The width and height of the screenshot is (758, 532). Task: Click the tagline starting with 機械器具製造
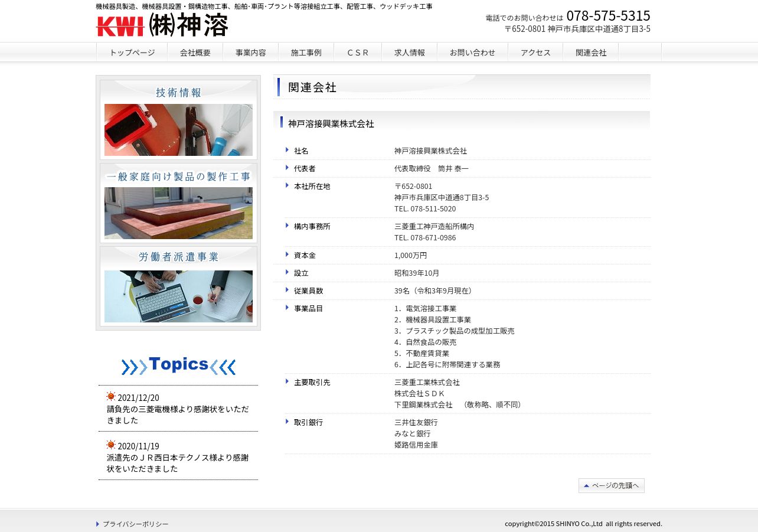[264, 6]
